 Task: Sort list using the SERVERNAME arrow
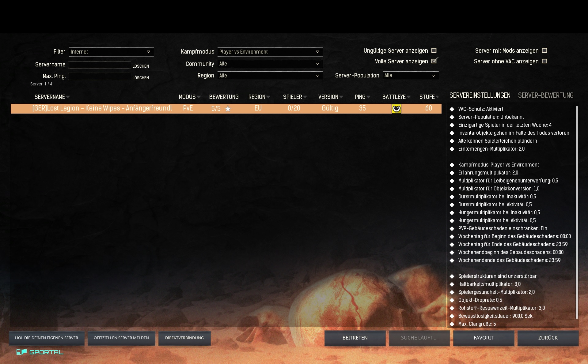pos(68,97)
